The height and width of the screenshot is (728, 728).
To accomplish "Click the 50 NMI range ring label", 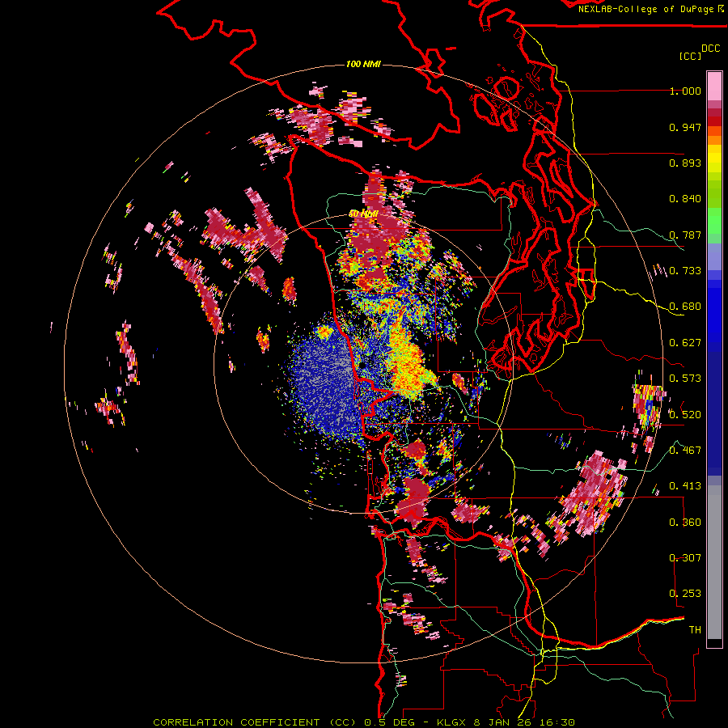I will coord(363,214).
